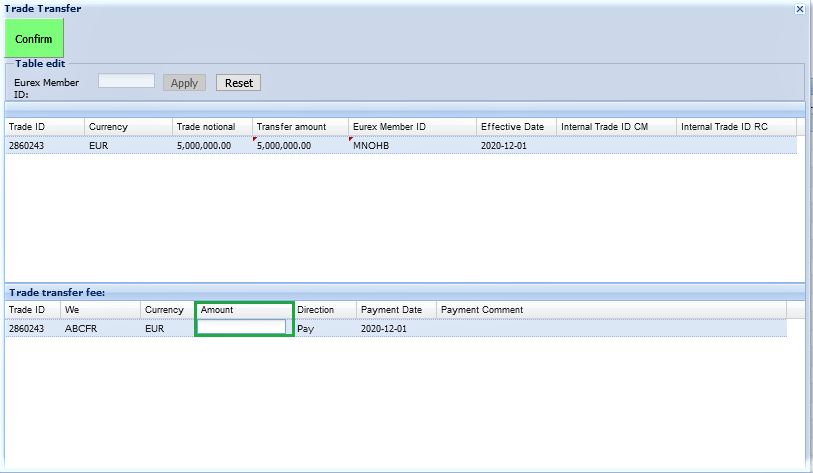This screenshot has width=813, height=473.
Task: Click the green Confirm button
Action: tap(34, 39)
